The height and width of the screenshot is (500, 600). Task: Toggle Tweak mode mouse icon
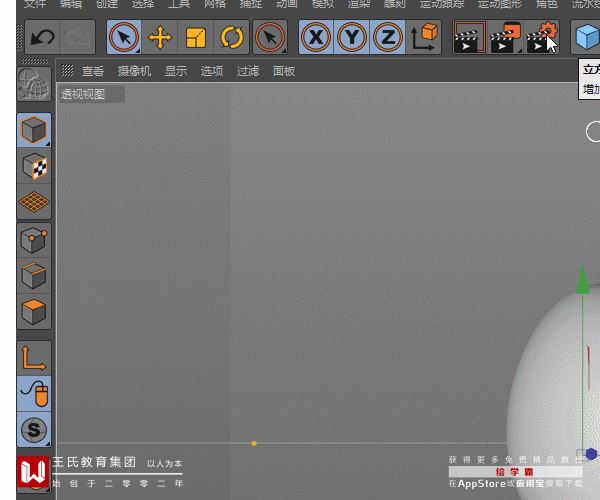click(x=34, y=394)
